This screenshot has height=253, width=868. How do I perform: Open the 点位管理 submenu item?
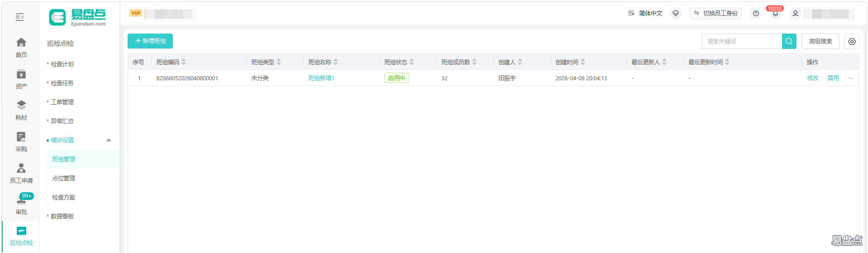pyautogui.click(x=63, y=178)
